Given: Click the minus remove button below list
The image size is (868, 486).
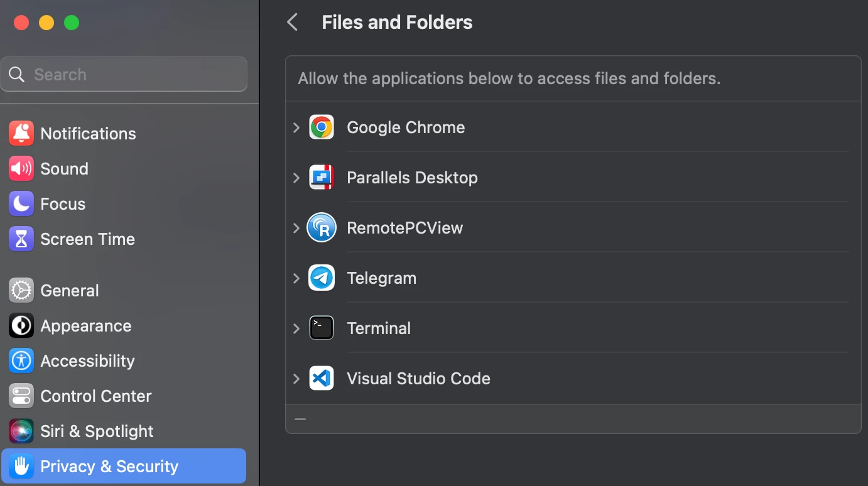Looking at the screenshot, I should (x=300, y=419).
